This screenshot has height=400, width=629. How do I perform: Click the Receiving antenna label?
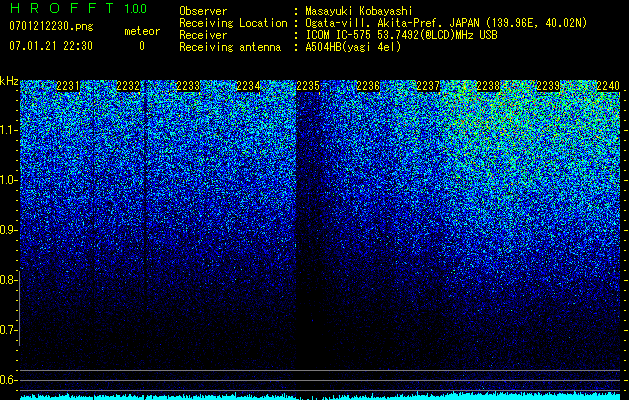(230, 47)
